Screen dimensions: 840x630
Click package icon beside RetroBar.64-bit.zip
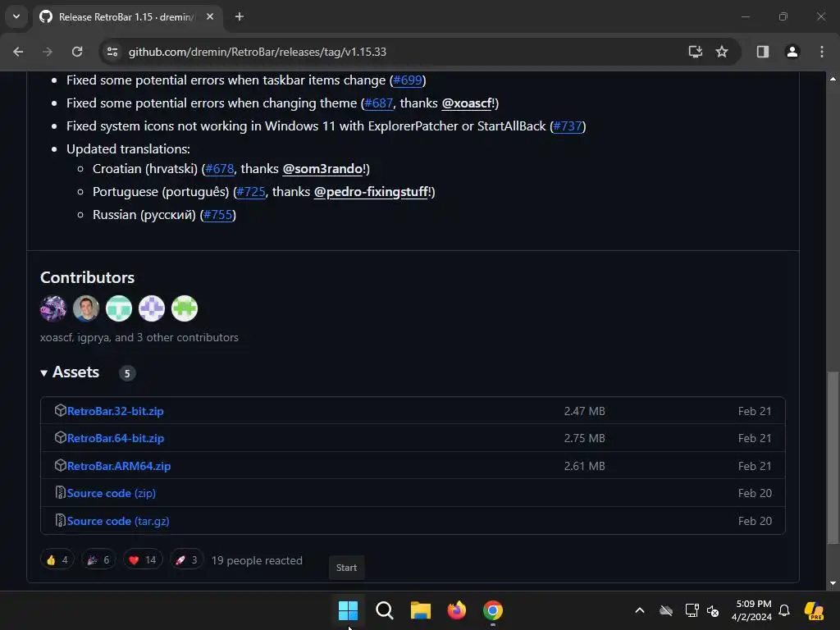[x=61, y=437]
